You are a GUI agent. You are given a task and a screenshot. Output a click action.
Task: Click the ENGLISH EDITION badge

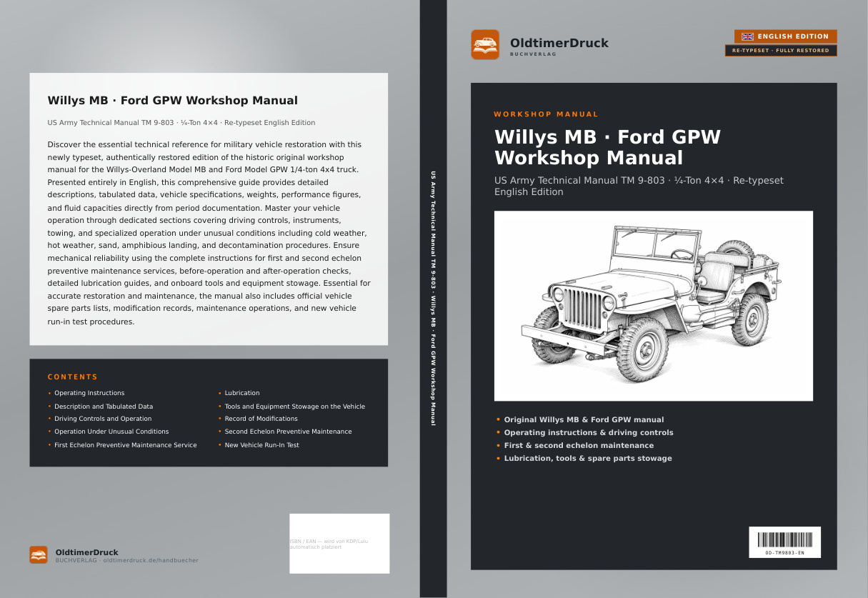pyautogui.click(x=785, y=36)
